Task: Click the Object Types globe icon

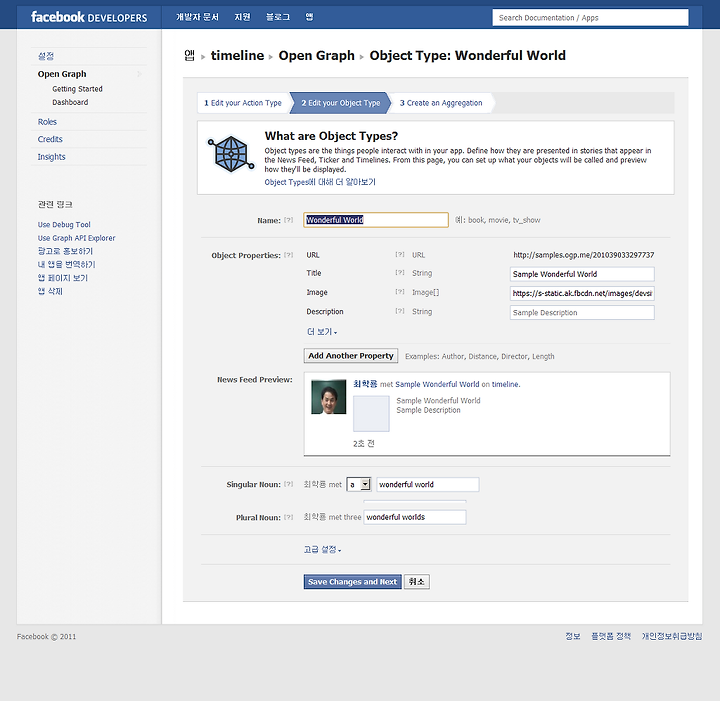Action: tap(231, 154)
